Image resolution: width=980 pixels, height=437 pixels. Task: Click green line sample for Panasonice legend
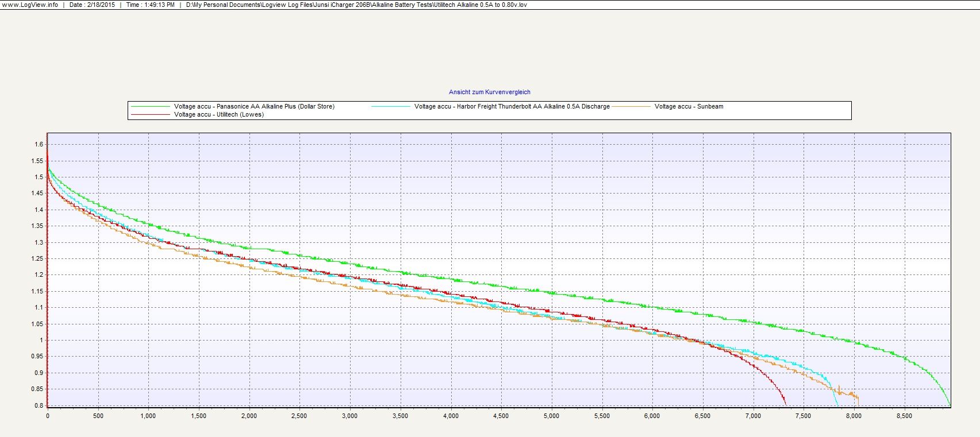tap(151, 106)
